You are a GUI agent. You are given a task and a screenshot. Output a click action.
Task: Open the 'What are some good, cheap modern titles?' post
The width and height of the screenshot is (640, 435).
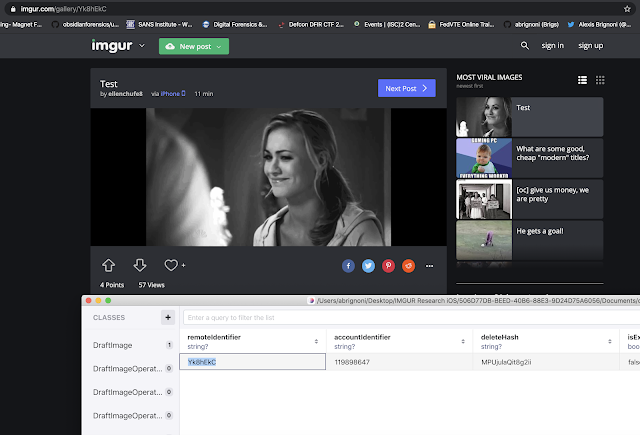529,158
